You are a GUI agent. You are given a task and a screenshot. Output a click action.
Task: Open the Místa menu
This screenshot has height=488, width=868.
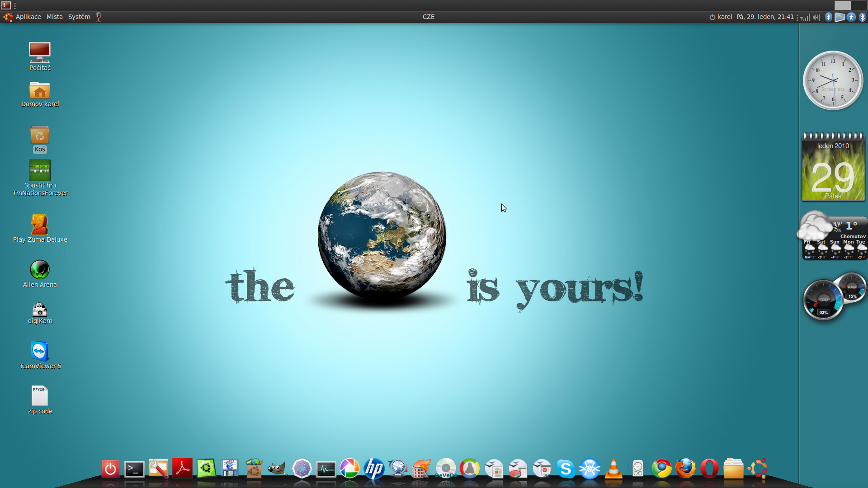click(x=55, y=17)
